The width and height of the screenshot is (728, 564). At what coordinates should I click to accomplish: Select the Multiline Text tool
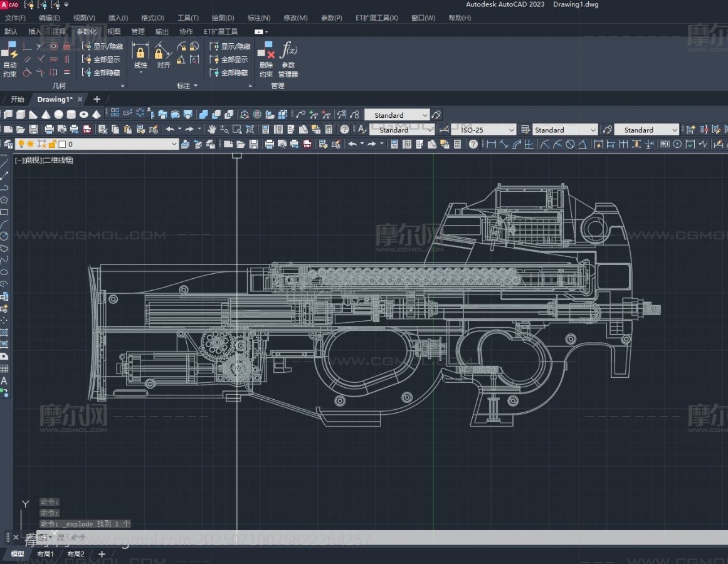coord(4,381)
